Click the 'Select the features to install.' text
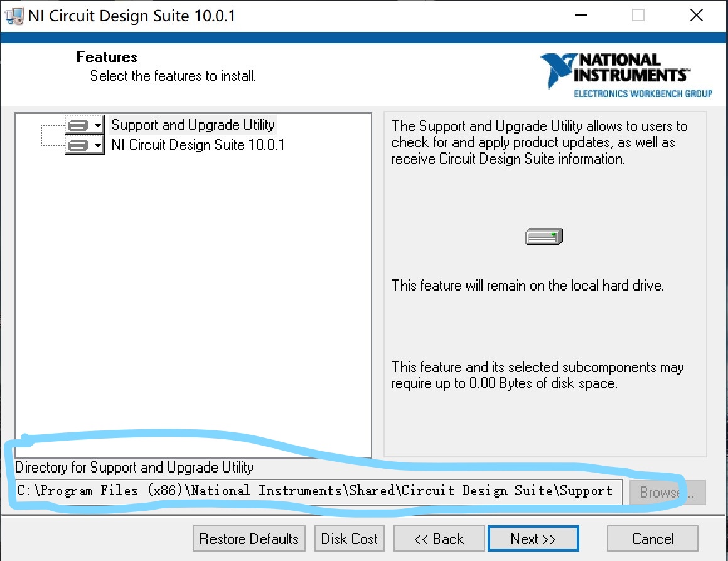 pyautogui.click(x=173, y=76)
